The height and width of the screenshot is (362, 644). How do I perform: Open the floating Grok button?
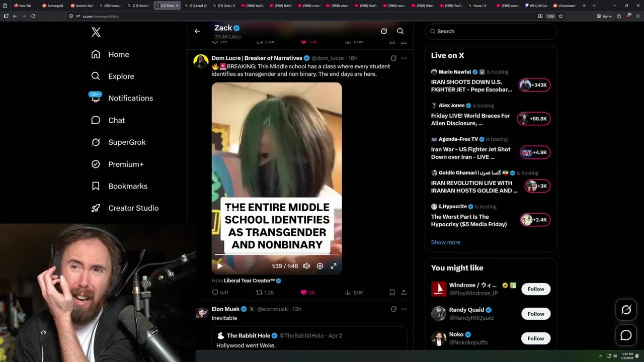(x=626, y=310)
